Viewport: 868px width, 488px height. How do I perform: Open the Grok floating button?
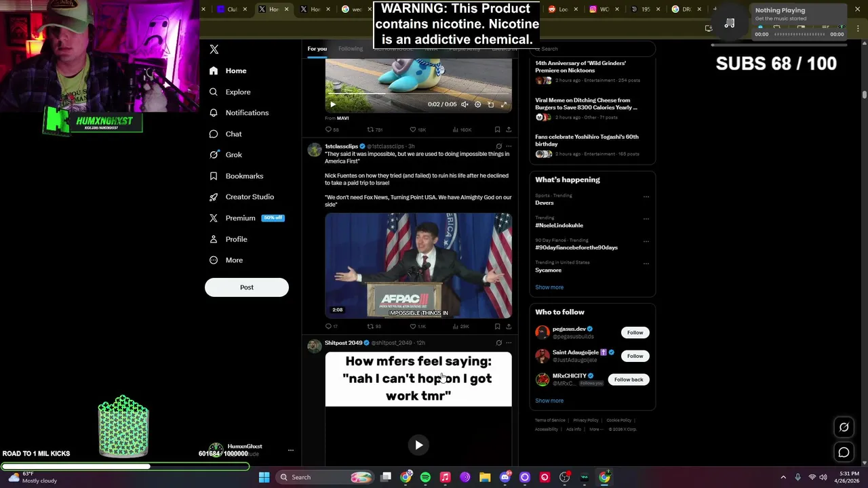[844, 427]
